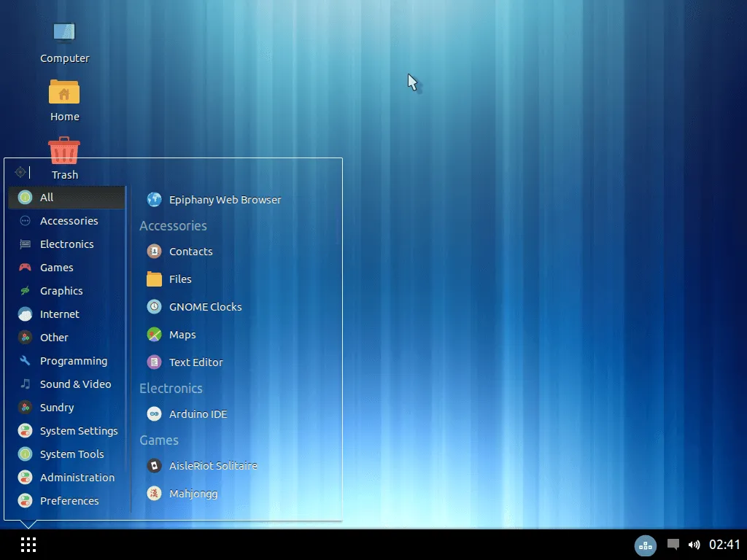Image resolution: width=747 pixels, height=560 pixels.
Task: Open Text Editor from Accessories
Action: (x=195, y=362)
